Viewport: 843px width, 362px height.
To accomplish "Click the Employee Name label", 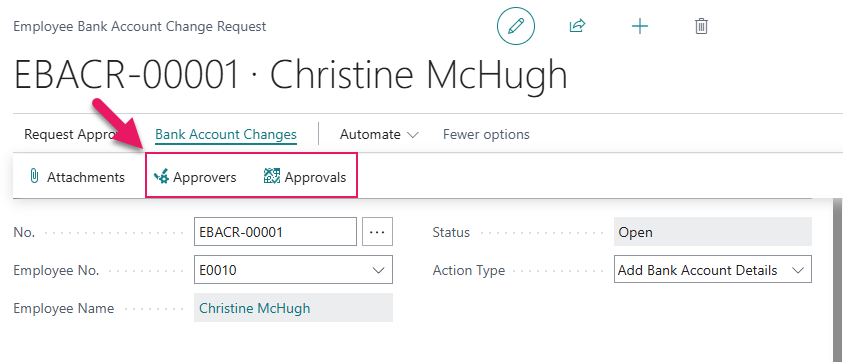I will coord(63,308).
